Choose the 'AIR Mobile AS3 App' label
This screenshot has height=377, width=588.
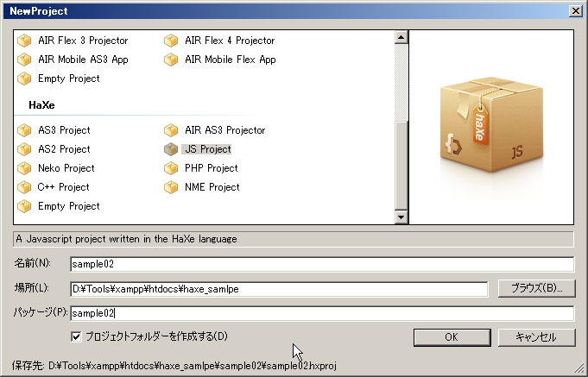pos(83,60)
